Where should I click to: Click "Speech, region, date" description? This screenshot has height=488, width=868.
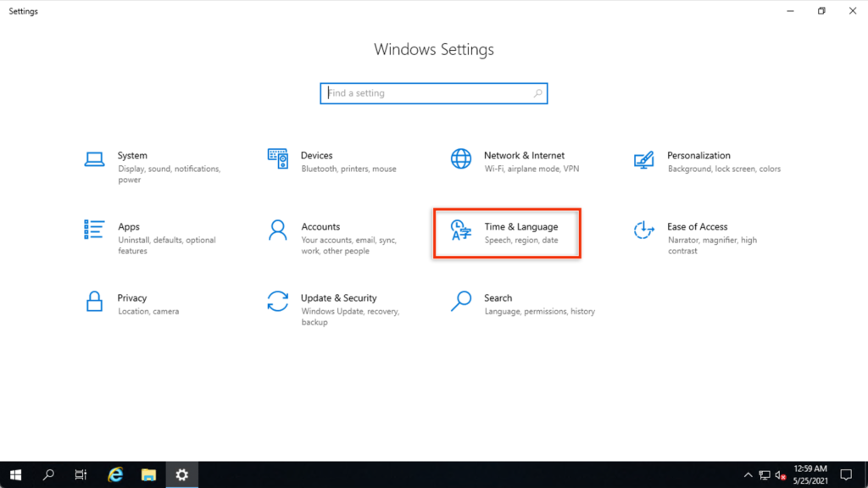(521, 240)
